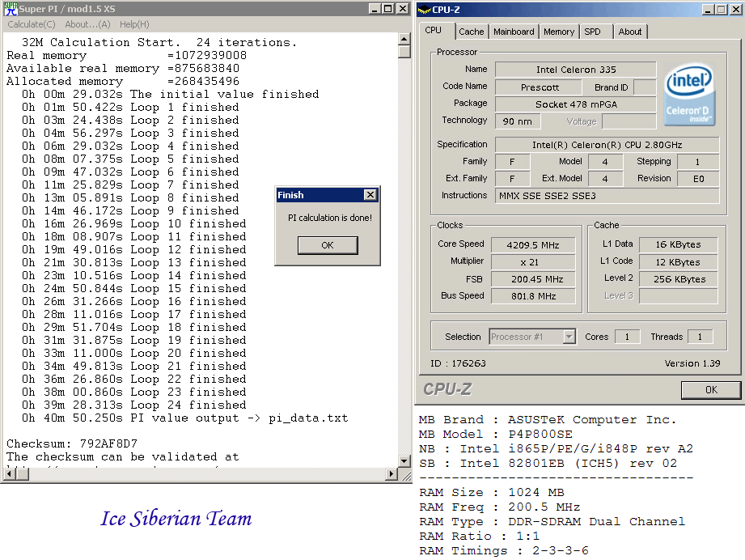Viewport: 745px width, 560px height.
Task: Click the L1 Data value '16 KBytes'
Action: [x=678, y=245]
